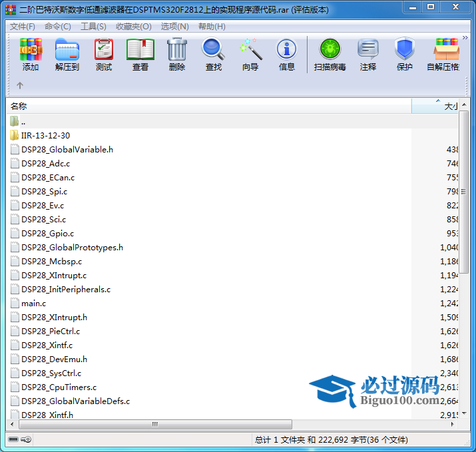The width and height of the screenshot is (476, 452).
Task: Open the 收藏夹(O) menu
Action: tap(134, 27)
